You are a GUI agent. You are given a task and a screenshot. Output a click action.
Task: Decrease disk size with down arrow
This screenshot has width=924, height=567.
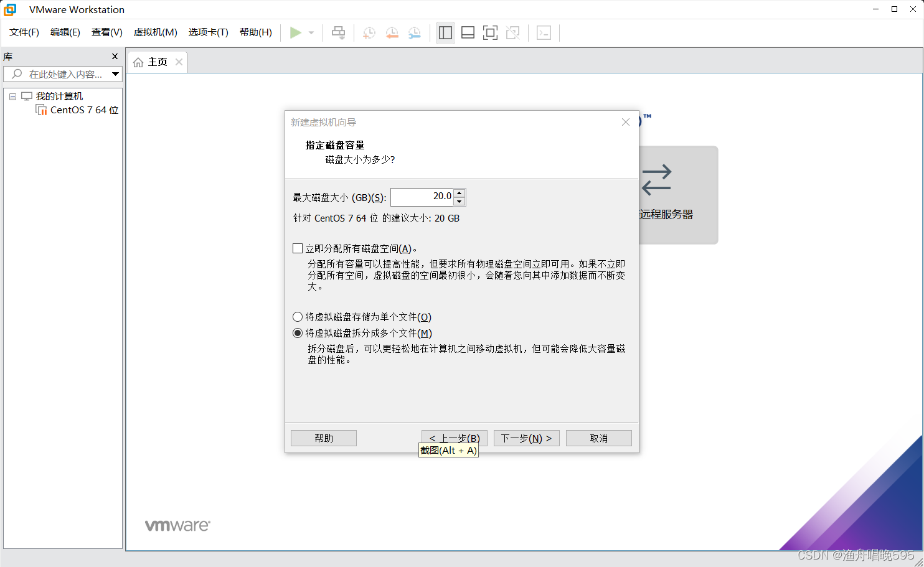pos(460,201)
